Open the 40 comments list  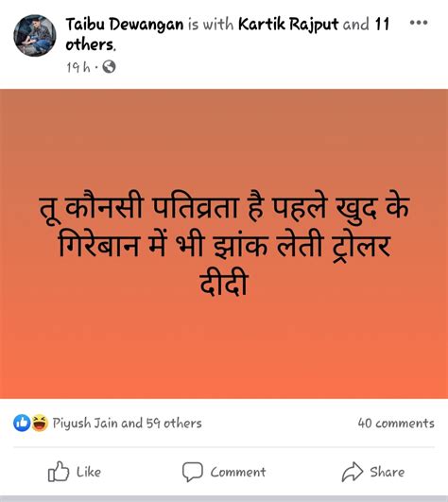(396, 424)
